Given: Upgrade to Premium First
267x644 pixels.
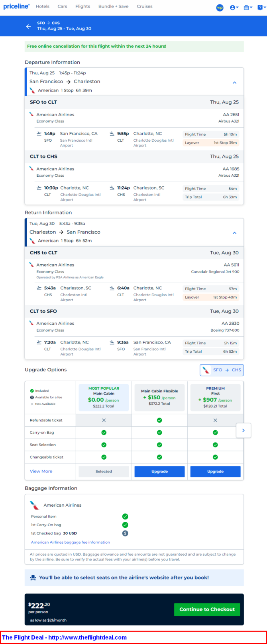Looking at the screenshot, I should point(215,471).
